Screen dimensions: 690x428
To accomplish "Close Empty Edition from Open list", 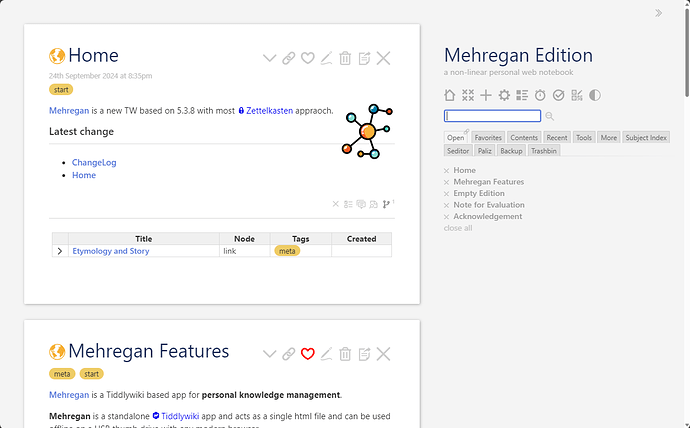I will point(447,194).
